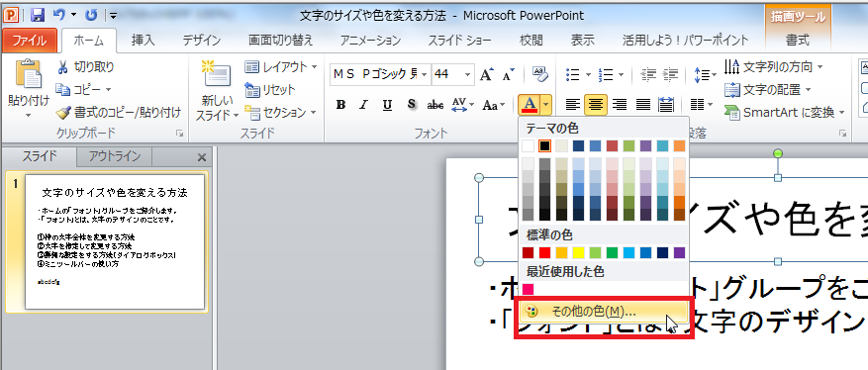The image size is (868, 370).
Task: Toggle Justify alignment
Action: click(x=642, y=105)
